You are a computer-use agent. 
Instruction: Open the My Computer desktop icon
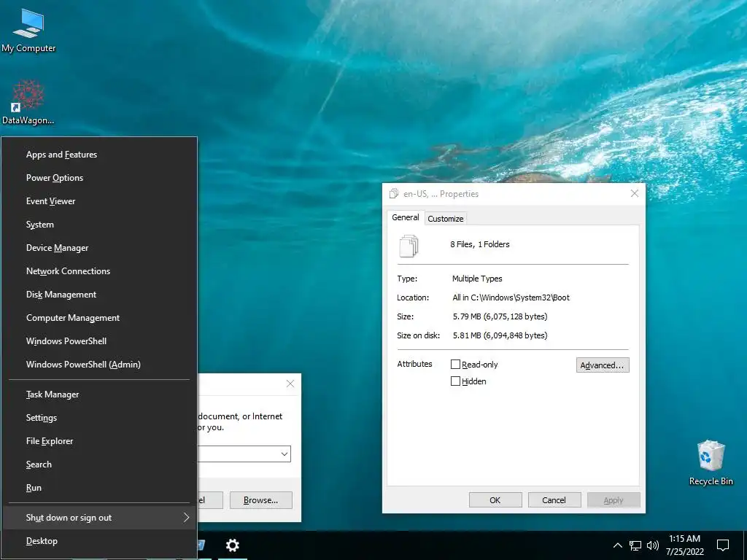coord(28,29)
